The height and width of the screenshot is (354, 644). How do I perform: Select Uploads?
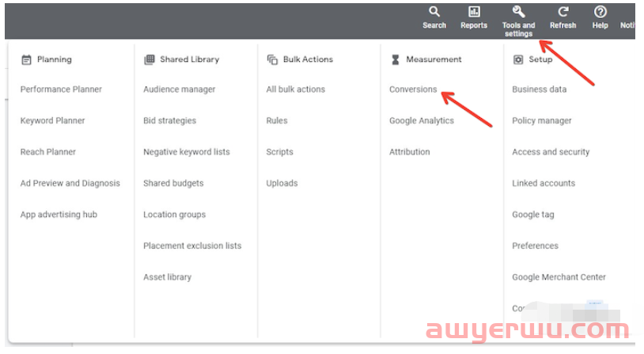pos(282,183)
